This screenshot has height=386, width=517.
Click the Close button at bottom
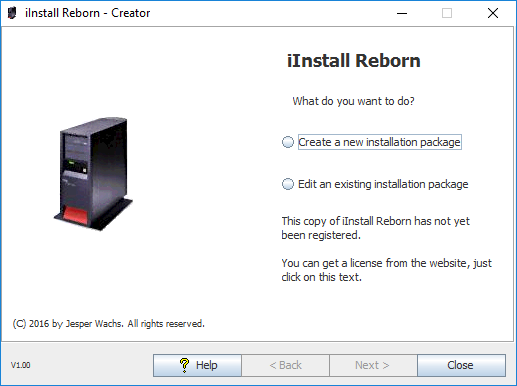(461, 365)
